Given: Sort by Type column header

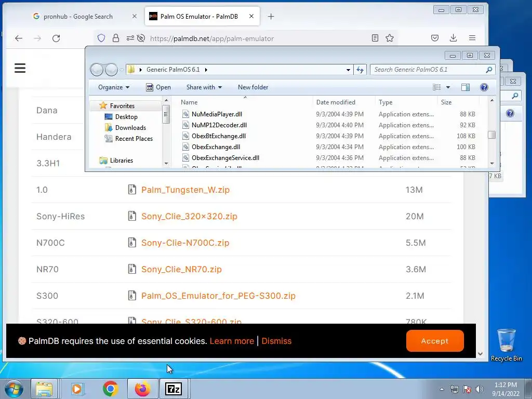Looking at the screenshot, I should point(385,102).
